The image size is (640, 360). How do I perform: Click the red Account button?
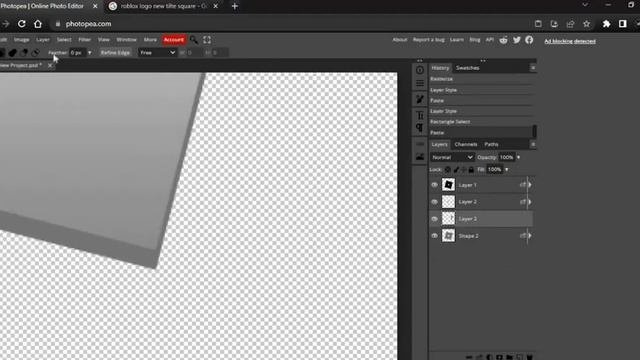[173, 40]
